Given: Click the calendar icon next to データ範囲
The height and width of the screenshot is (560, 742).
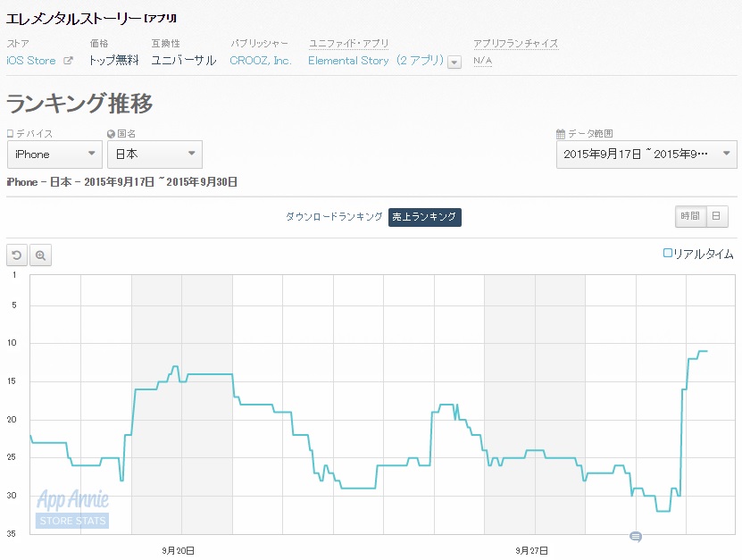Looking at the screenshot, I should pos(561,134).
